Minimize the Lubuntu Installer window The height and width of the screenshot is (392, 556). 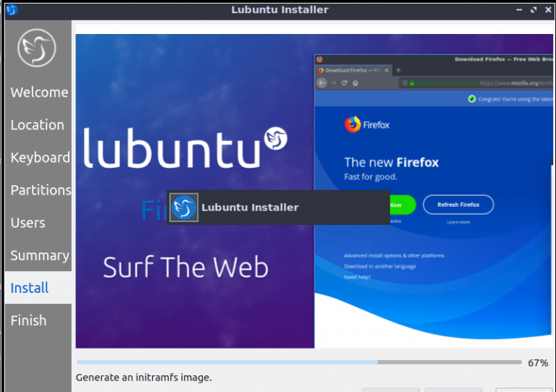519,10
